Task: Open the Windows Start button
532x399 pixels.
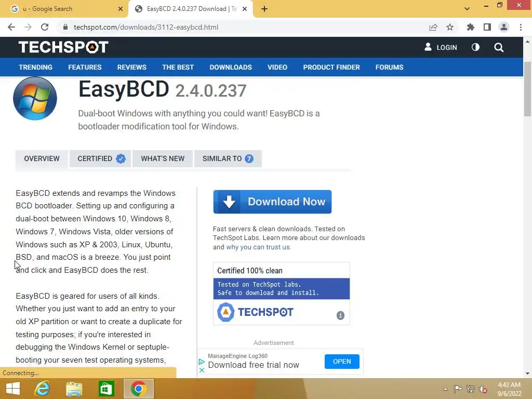Action: tap(13, 389)
